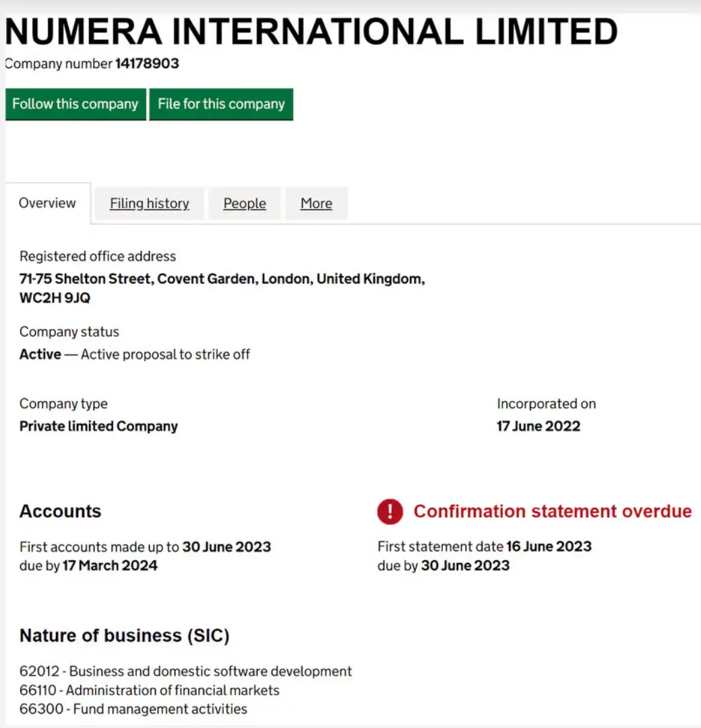Viewport: 701px width, 728px height.
Task: Click the Active company status text
Action: coord(40,354)
